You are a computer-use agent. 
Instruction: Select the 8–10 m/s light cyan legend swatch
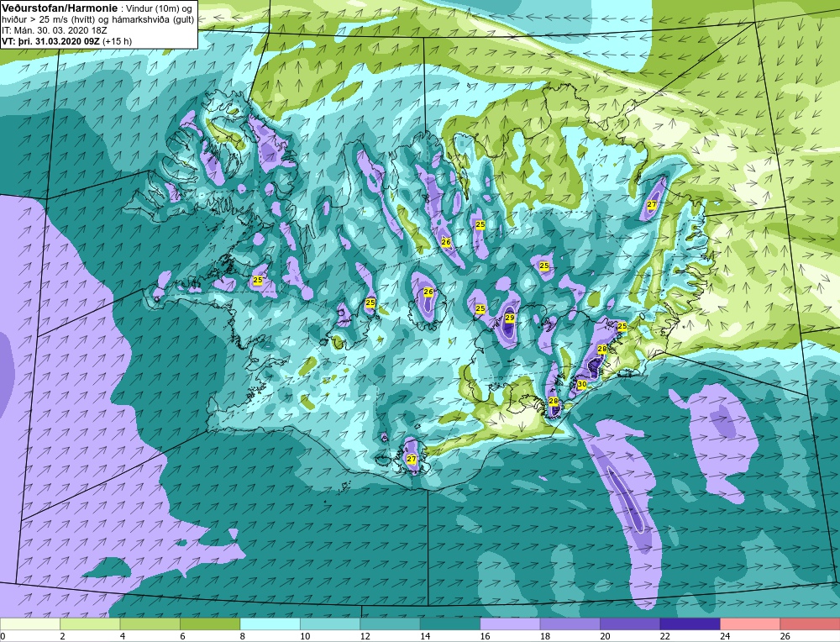pos(270,624)
